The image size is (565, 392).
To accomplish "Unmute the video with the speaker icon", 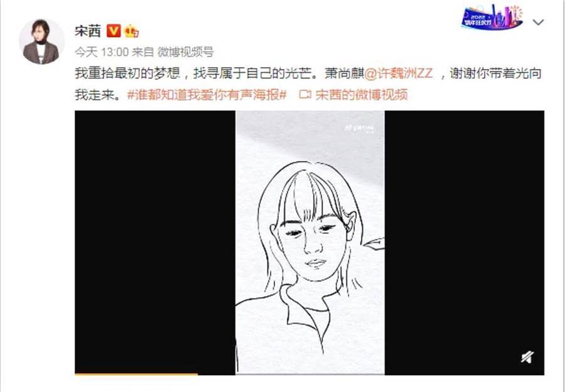I will [x=527, y=358].
